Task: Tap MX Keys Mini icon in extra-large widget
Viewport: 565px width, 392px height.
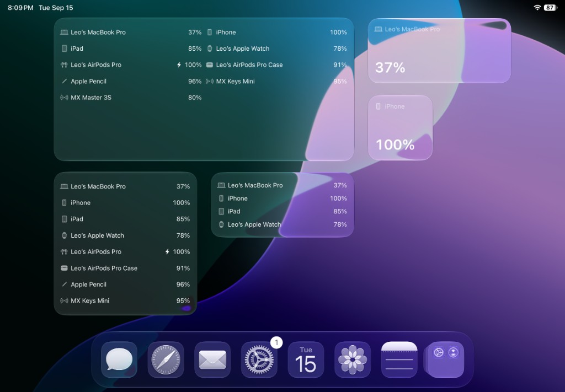Action: click(210, 82)
